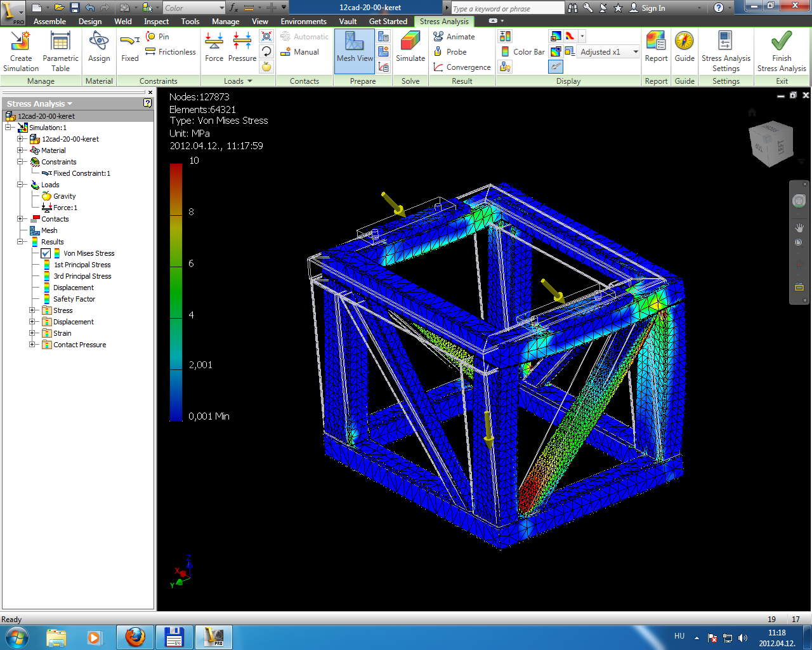
Task: Toggle the Von Mises Stress checkbox
Action: (x=46, y=253)
